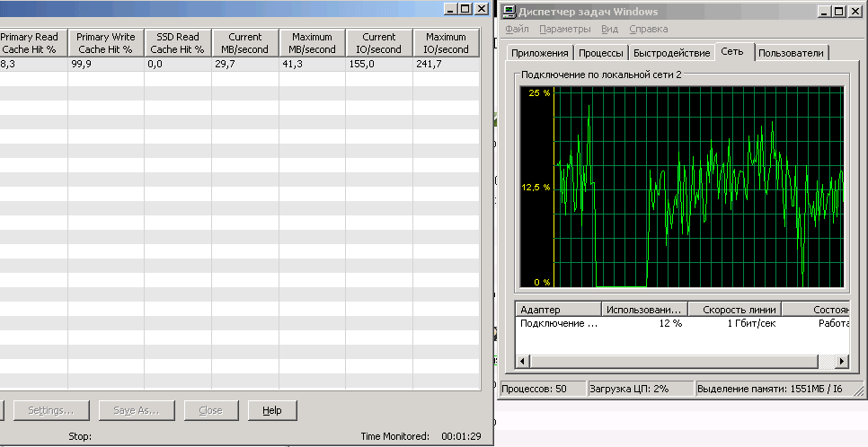Open the Вид menu
The width and height of the screenshot is (868, 447).
[x=610, y=30]
